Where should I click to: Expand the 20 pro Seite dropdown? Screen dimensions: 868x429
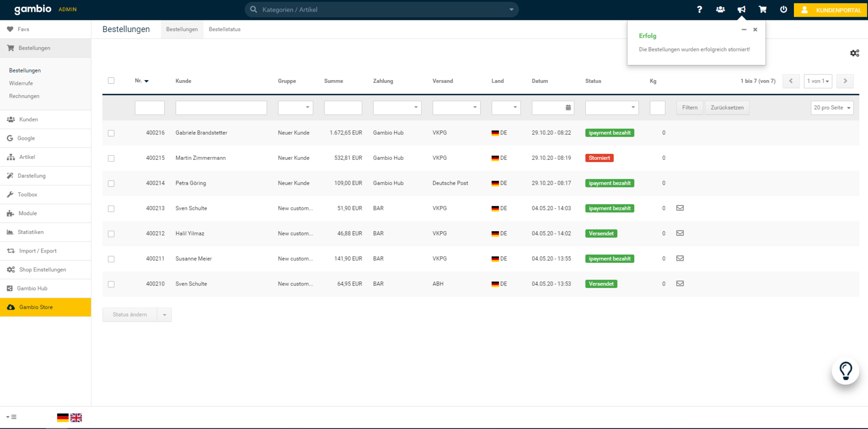tap(832, 108)
